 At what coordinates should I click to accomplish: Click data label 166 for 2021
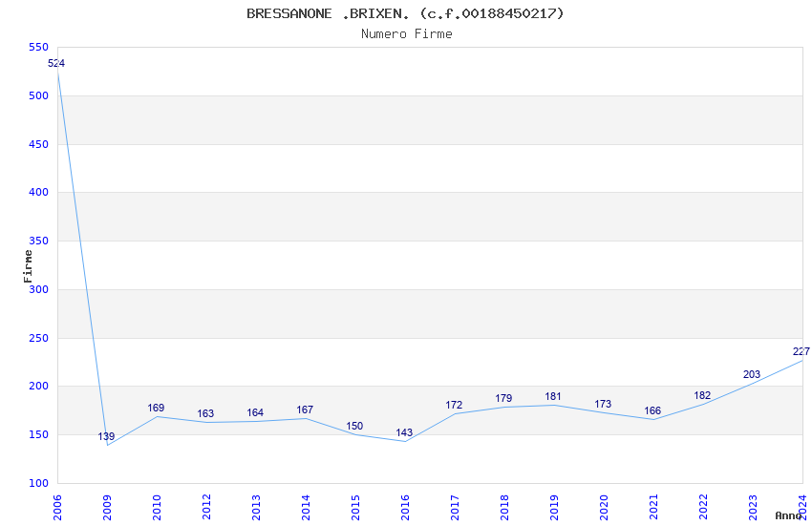(x=652, y=410)
